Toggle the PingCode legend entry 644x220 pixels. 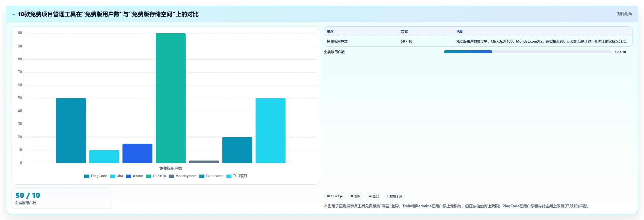pos(95,176)
